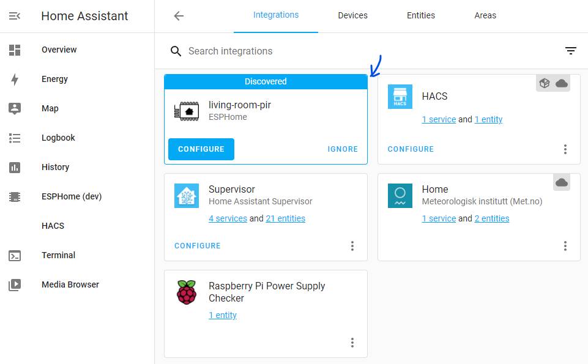588x364 pixels.
Task: Switch to the Entities tab
Action: click(x=421, y=15)
